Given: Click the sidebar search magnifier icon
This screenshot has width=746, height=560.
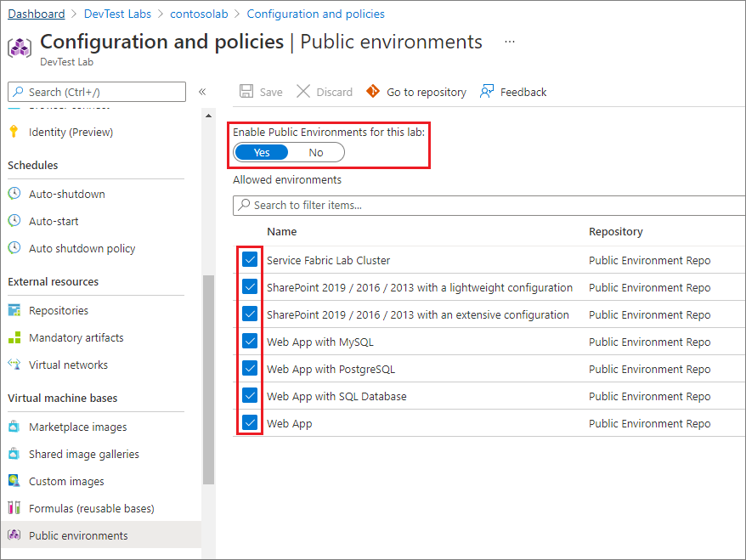Looking at the screenshot, I should [x=18, y=92].
